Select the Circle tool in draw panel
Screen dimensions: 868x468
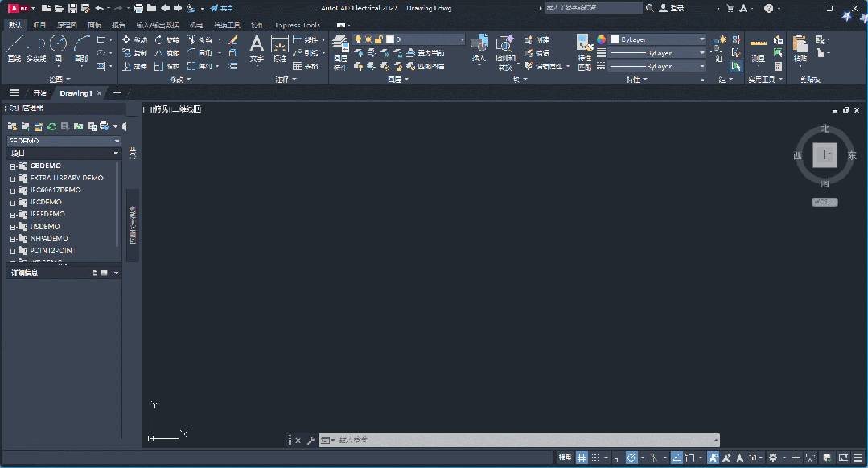click(58, 47)
